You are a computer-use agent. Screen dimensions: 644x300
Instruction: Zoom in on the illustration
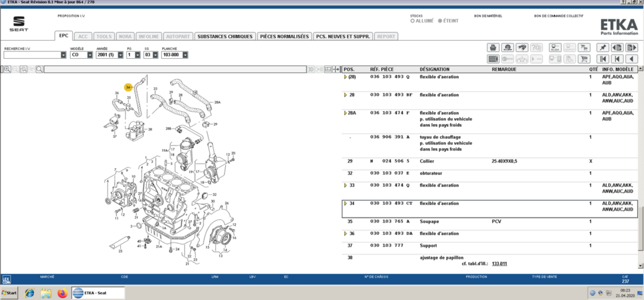tap(8, 69)
